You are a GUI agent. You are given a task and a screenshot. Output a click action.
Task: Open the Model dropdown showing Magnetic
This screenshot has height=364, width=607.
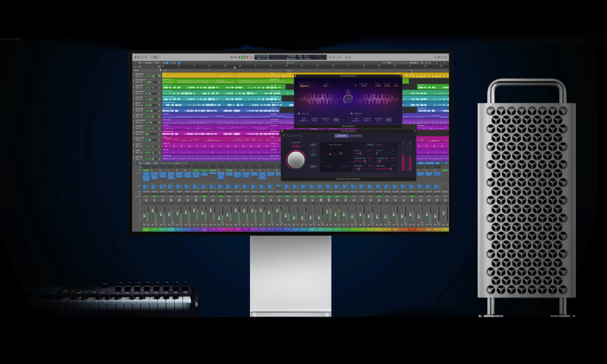pos(304,86)
